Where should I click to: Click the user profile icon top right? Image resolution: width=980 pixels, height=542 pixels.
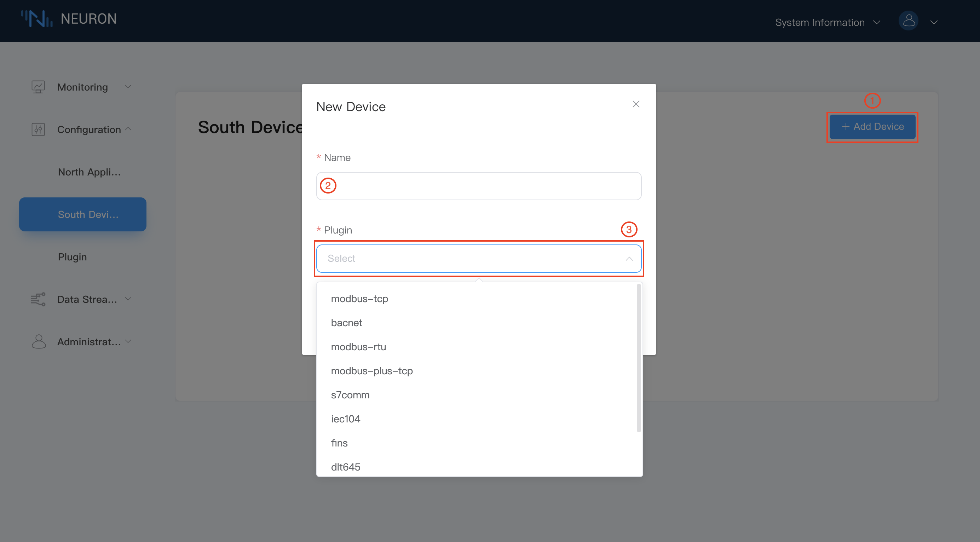pos(909,21)
